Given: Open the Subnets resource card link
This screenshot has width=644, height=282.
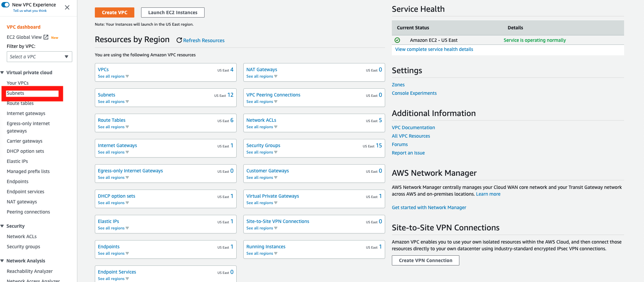Looking at the screenshot, I should [107, 95].
